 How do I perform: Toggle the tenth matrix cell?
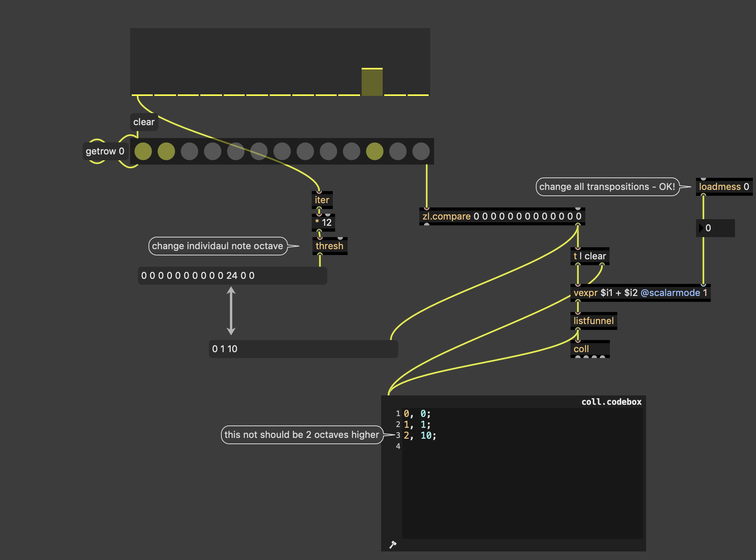[x=352, y=151]
